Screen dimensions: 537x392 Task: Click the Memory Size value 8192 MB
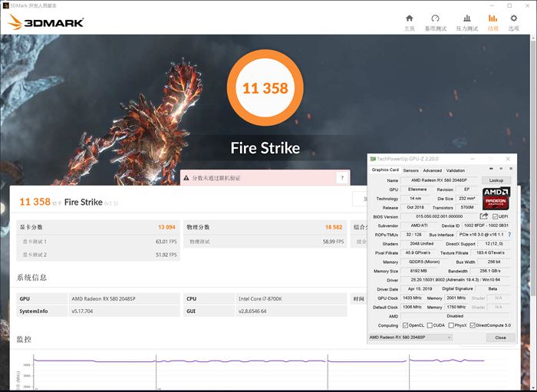(419, 271)
